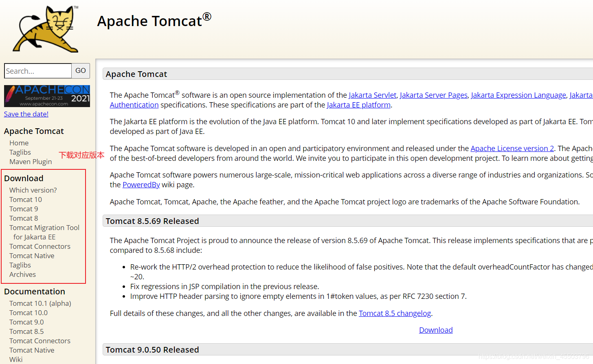Follow the Authentication specification link
The image size is (593, 364).
pyautogui.click(x=134, y=105)
